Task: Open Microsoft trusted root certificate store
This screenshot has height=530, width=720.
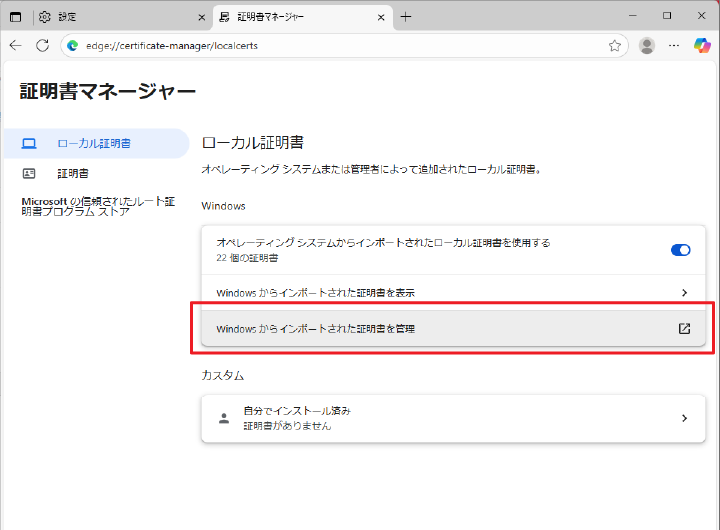Action: click(97, 206)
